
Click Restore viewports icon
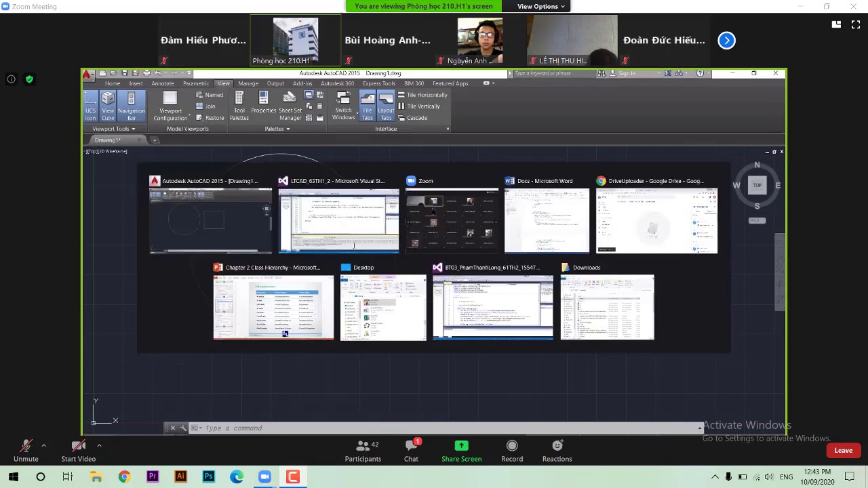click(x=210, y=118)
